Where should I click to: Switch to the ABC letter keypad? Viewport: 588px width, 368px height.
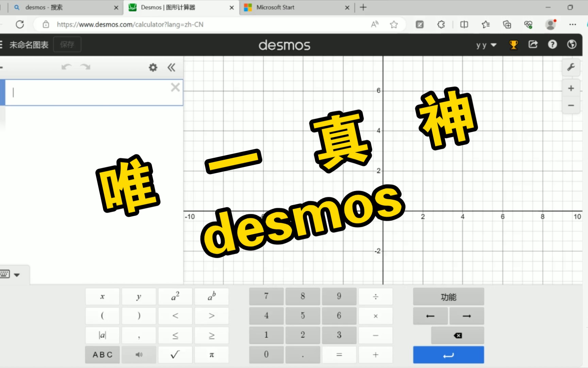[x=102, y=355]
